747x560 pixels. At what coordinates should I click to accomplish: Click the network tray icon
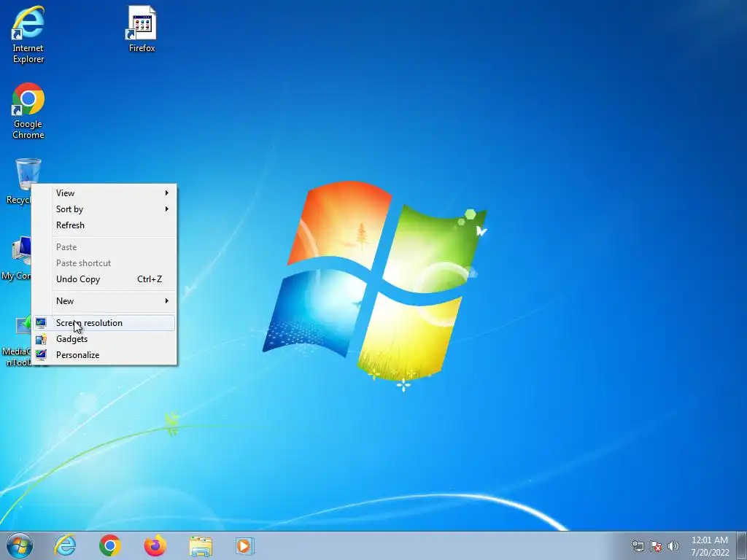tap(638, 546)
